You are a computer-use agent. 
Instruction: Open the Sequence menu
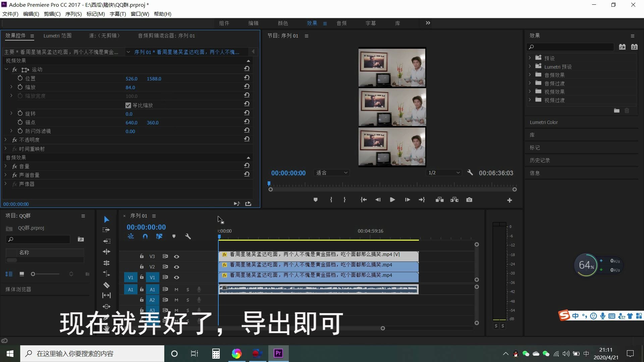click(x=73, y=14)
